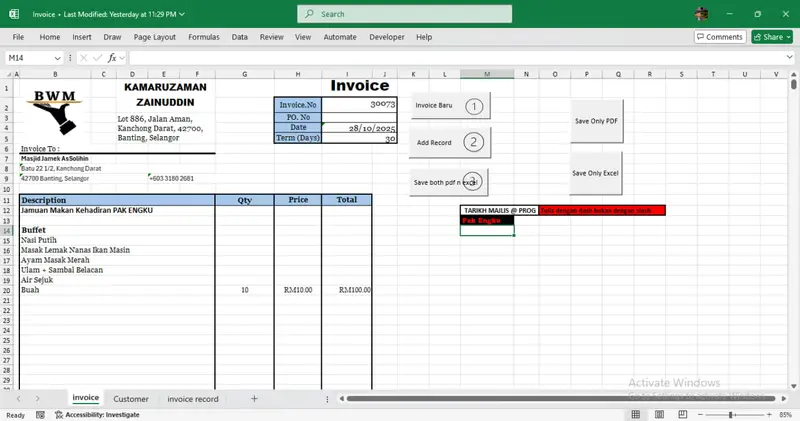This screenshot has height=421, width=800.
Task: Click the BWM logo image
Action: (55, 112)
